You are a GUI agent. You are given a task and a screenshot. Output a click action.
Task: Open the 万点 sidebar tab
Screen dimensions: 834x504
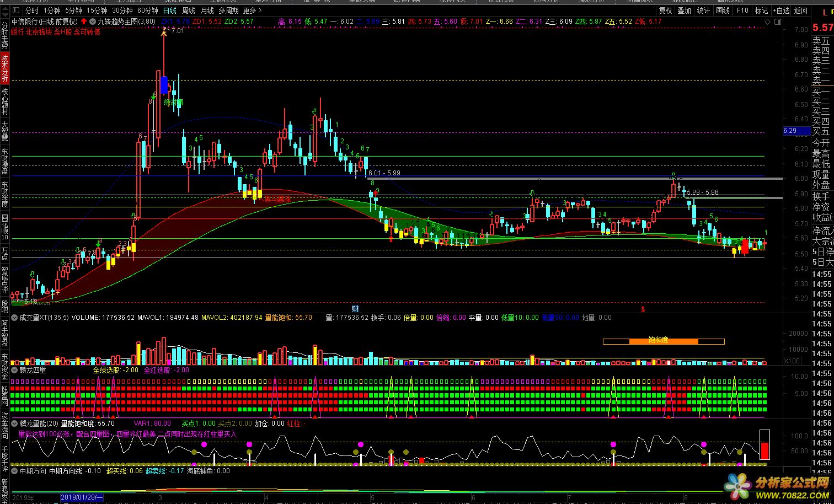pyautogui.click(x=5, y=253)
